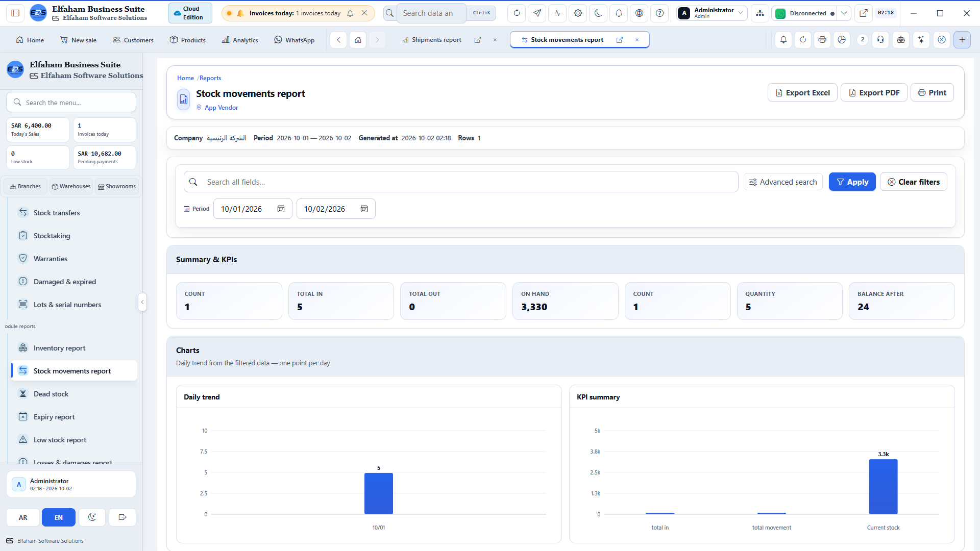Apply the report filters
The height and width of the screenshot is (551, 980).
852,182
